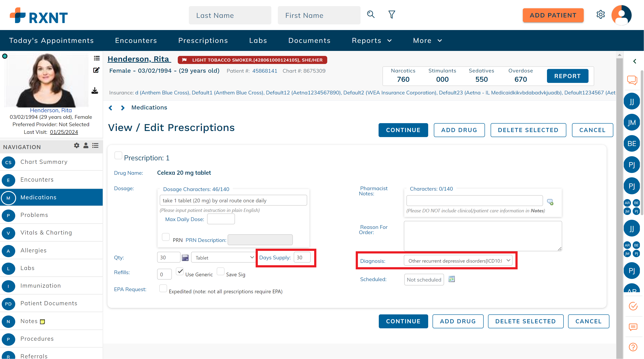The width and height of the screenshot is (644, 359).
Task: Open the Labs navigation tab
Action: pyautogui.click(x=258, y=40)
